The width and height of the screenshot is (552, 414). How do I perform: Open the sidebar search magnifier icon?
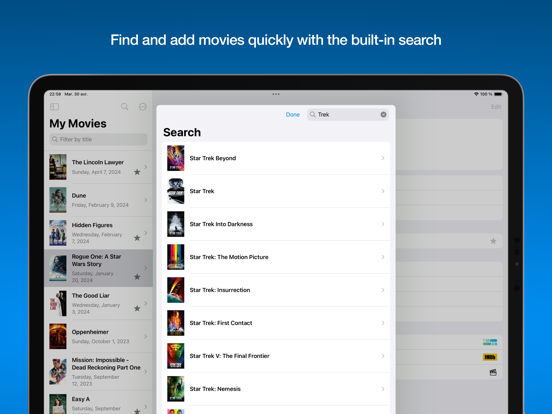pos(125,106)
